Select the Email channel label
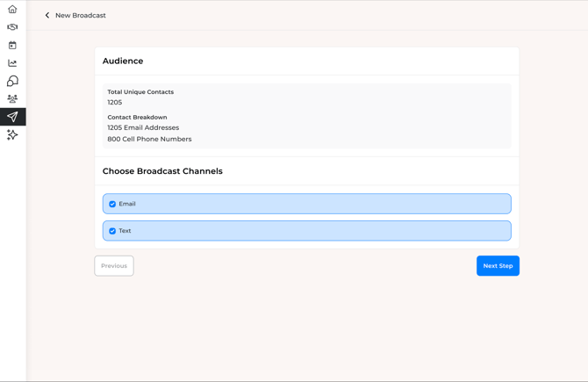 click(127, 204)
